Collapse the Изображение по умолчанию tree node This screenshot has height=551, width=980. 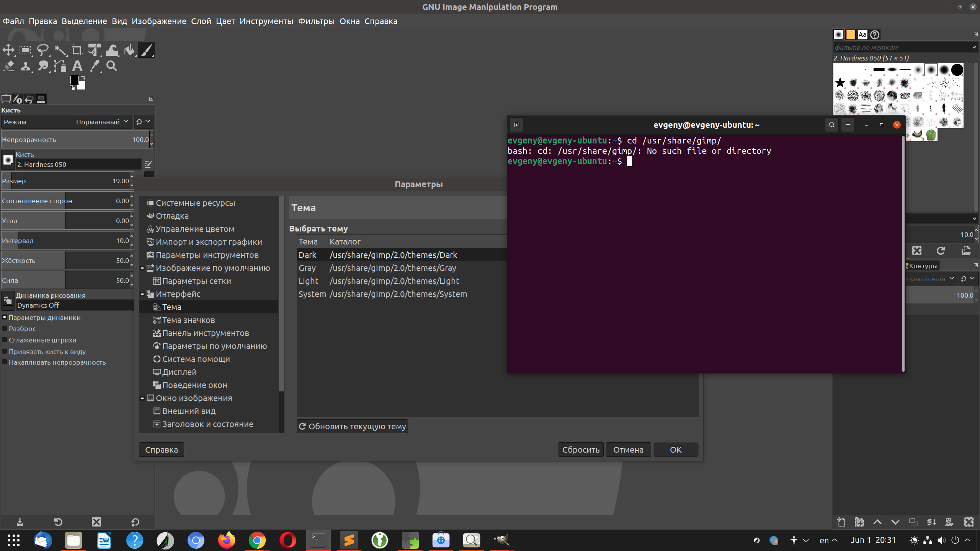(x=142, y=268)
